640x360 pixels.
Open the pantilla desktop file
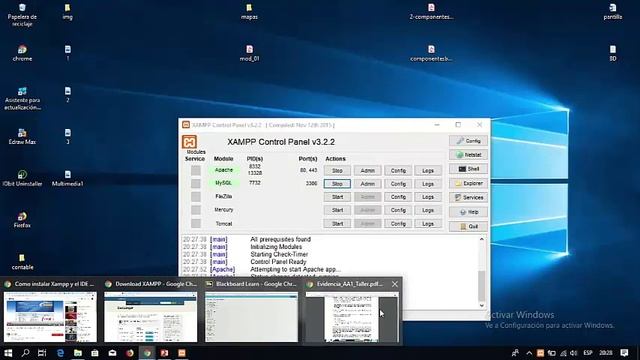(x=613, y=12)
